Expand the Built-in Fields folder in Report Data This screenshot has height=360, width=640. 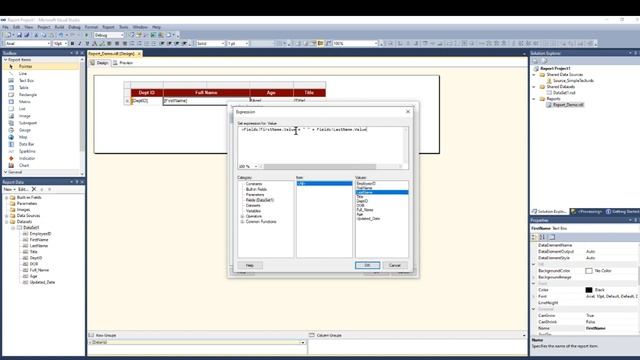pyautogui.click(x=7, y=198)
